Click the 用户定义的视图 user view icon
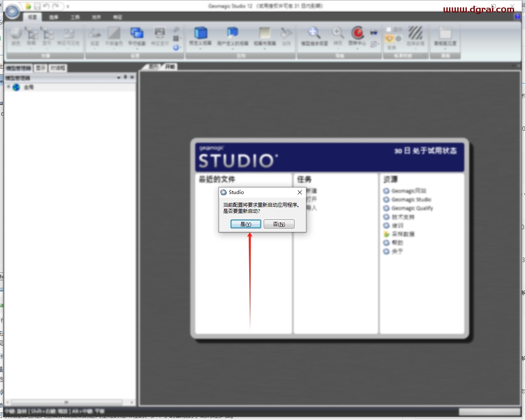The image size is (525, 420). pyautogui.click(x=233, y=33)
